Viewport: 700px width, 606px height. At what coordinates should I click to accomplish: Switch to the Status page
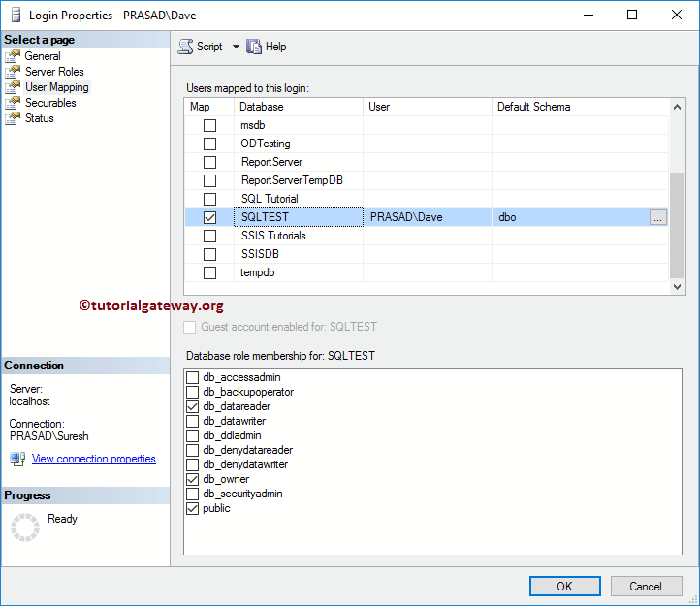pos(40,118)
